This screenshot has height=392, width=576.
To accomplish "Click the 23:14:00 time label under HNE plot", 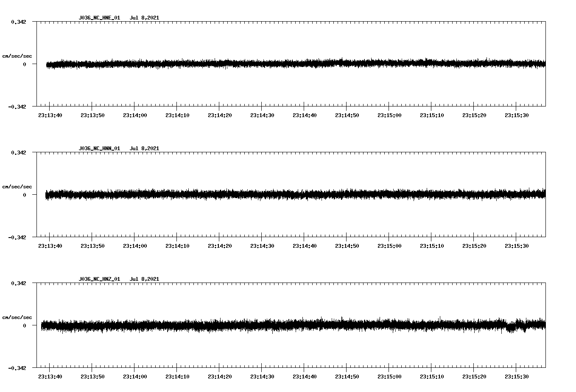I will [x=135, y=115].
